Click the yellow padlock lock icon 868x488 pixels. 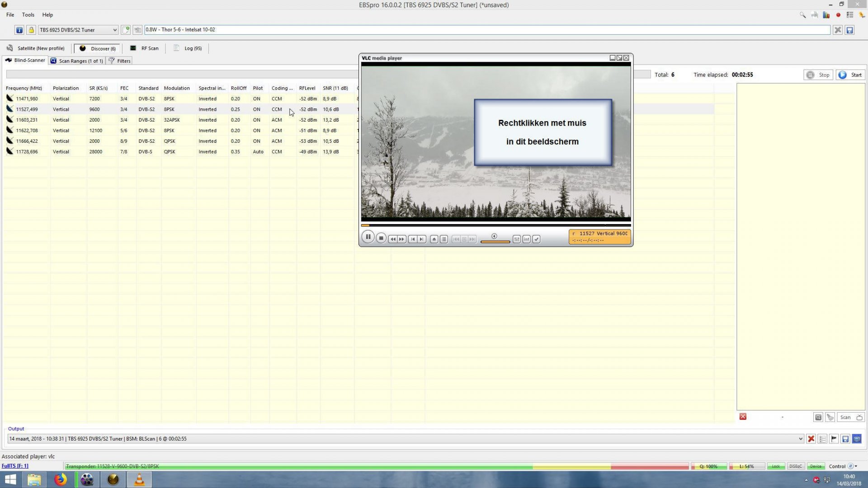pyautogui.click(x=31, y=30)
